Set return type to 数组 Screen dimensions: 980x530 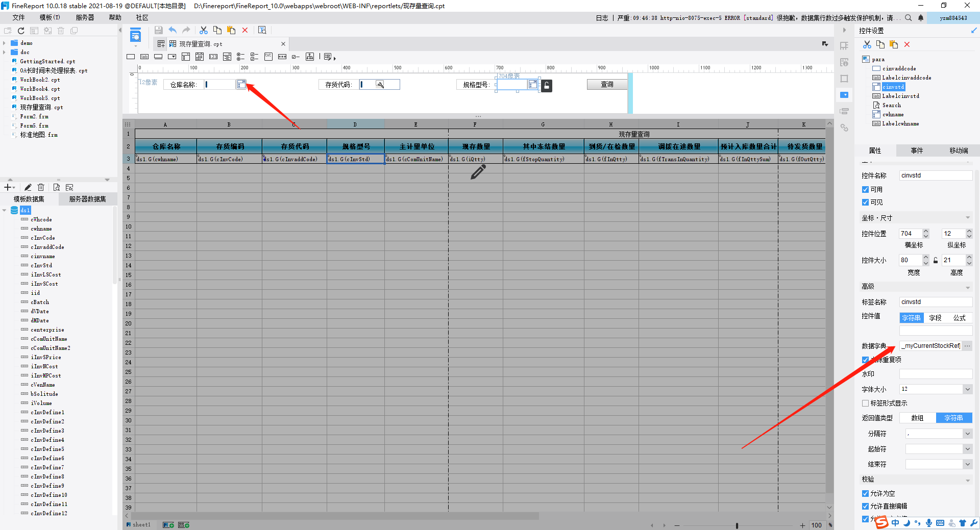point(917,418)
